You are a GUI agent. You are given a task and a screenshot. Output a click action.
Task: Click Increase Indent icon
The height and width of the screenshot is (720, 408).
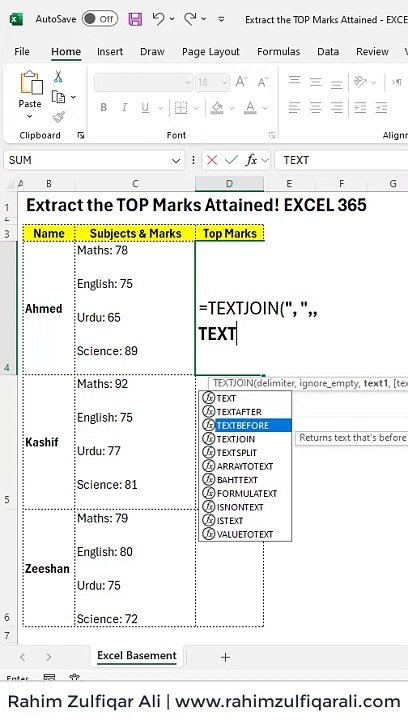click(x=381, y=107)
